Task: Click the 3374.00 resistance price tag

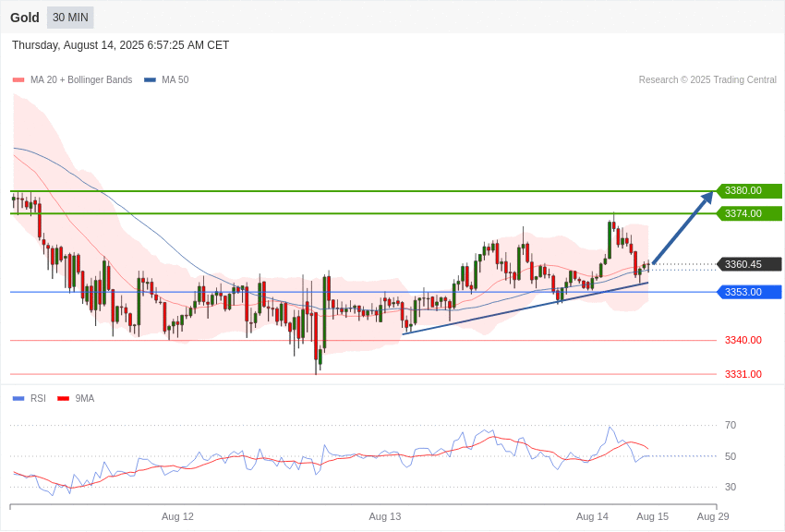Action: click(749, 213)
